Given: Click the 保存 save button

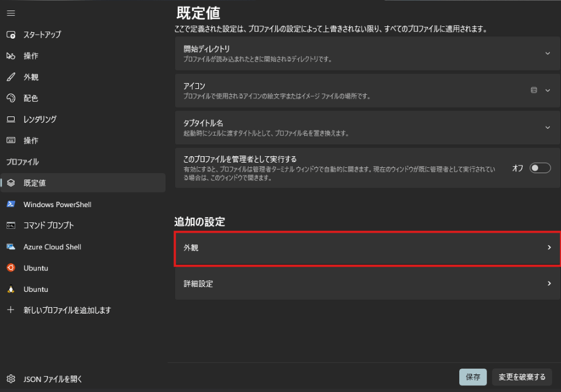Looking at the screenshot, I should tap(473, 377).
